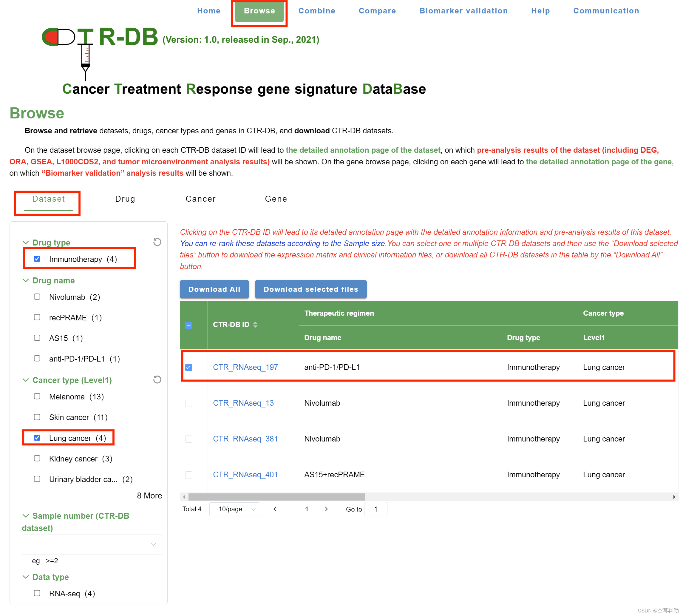Check the Nivolumab drug name filter
Image resolution: width=683 pixels, height=616 pixels.
(x=37, y=297)
